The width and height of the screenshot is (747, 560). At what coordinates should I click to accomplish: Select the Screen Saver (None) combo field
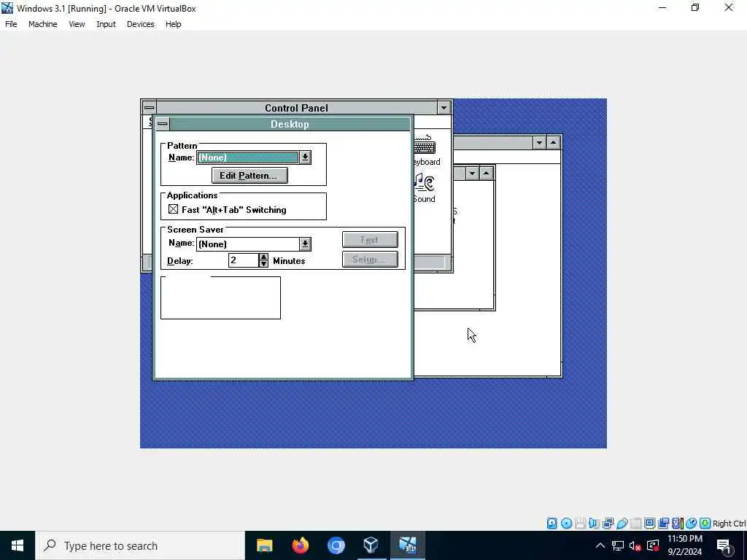point(248,244)
